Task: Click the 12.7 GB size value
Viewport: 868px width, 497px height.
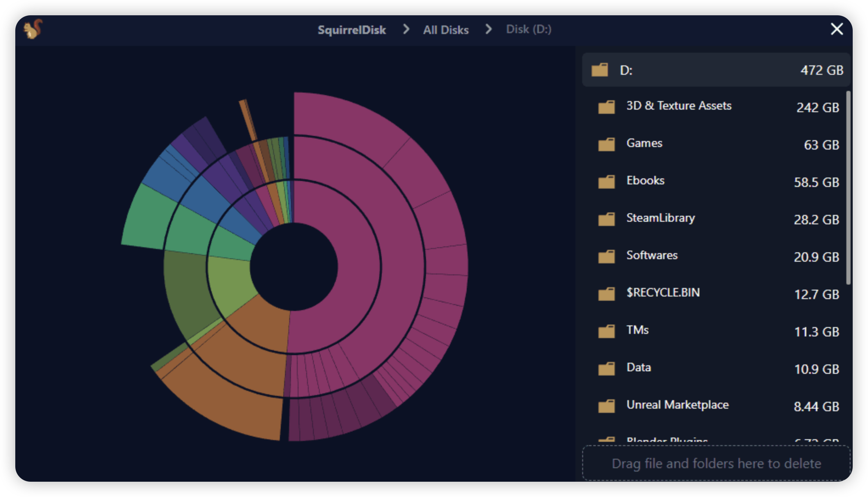Action: click(817, 294)
